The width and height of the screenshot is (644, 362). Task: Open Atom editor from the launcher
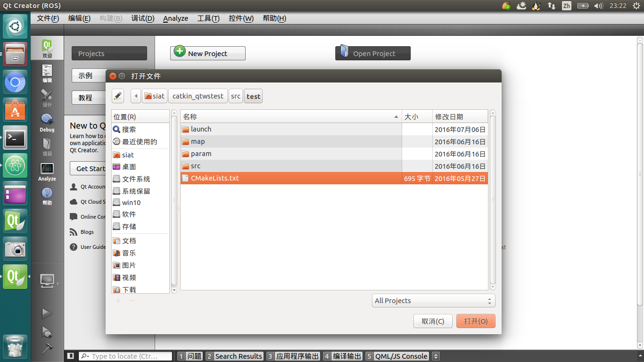[x=15, y=166]
